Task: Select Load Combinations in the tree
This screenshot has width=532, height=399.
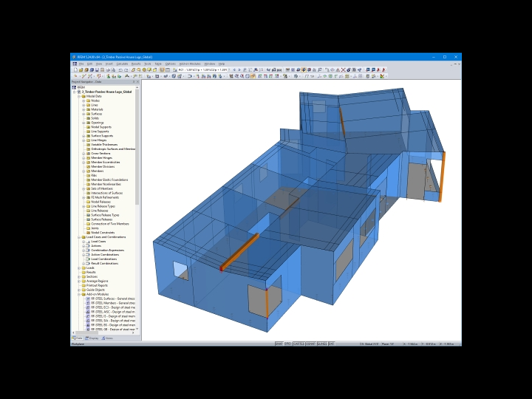Action: [x=104, y=259]
